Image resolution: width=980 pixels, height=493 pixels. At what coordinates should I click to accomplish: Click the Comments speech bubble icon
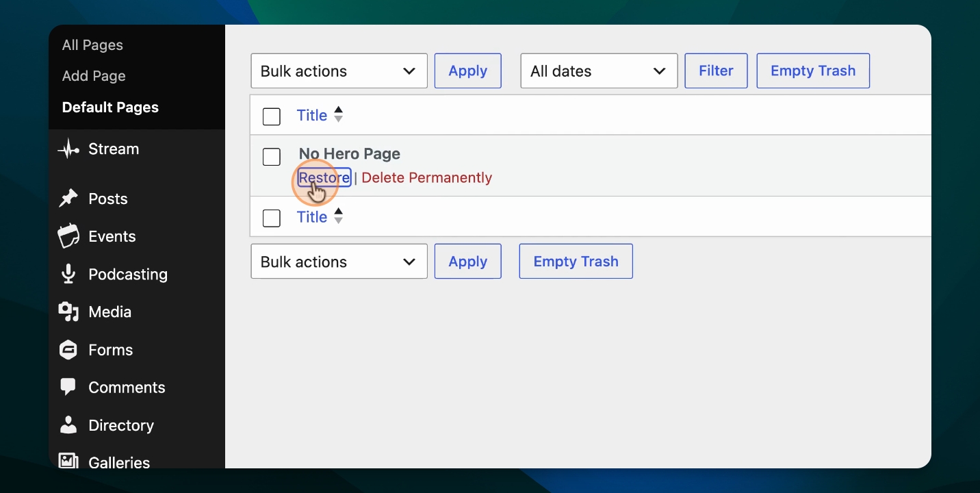68,387
